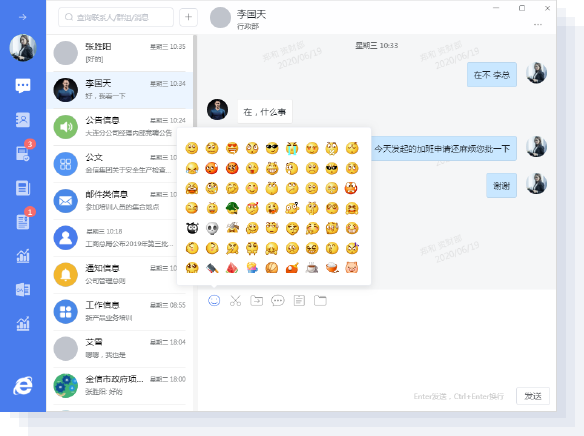Screen dimensions: 584x436
Task: Expand the sidebar with arrow icon
Action: pyautogui.click(x=23, y=17)
